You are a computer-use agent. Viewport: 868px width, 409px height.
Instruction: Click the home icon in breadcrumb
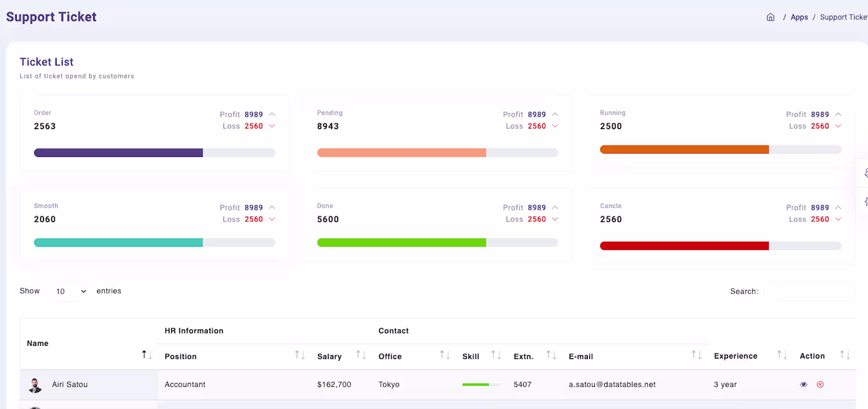[770, 17]
